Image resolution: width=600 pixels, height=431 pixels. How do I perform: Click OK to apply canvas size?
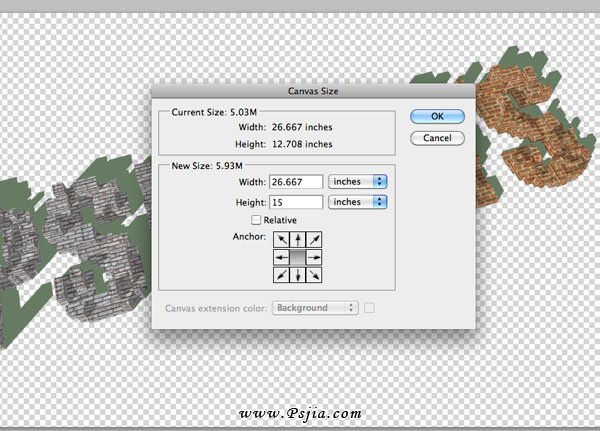(437, 117)
